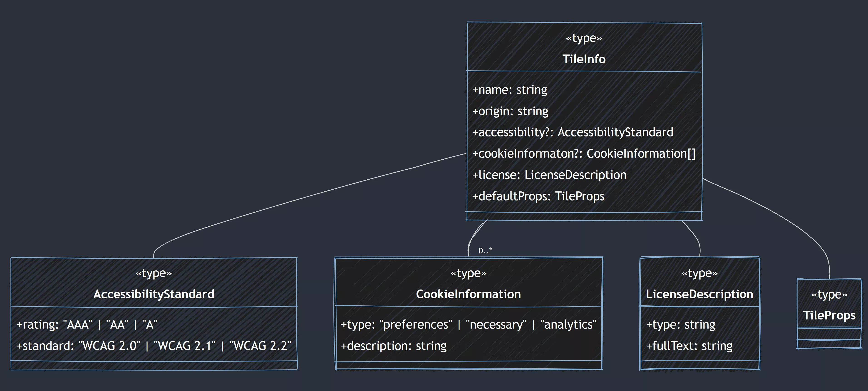The image size is (868, 391).
Task: Click the LicenseDescription class title
Action: pyautogui.click(x=699, y=294)
